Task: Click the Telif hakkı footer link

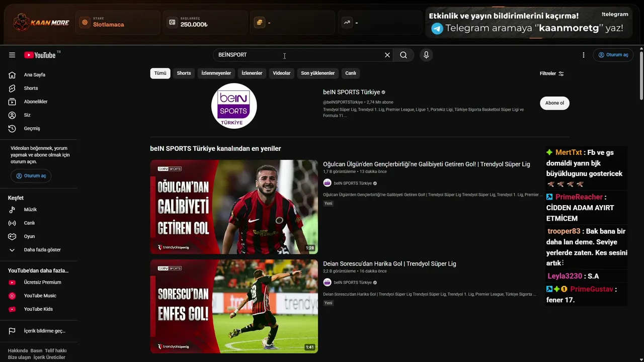Action: click(x=56, y=351)
